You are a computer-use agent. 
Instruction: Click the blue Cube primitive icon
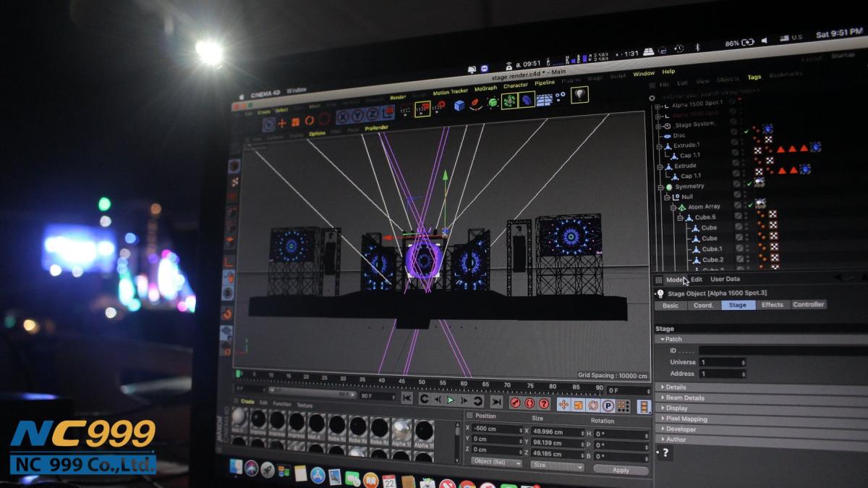coord(459,105)
